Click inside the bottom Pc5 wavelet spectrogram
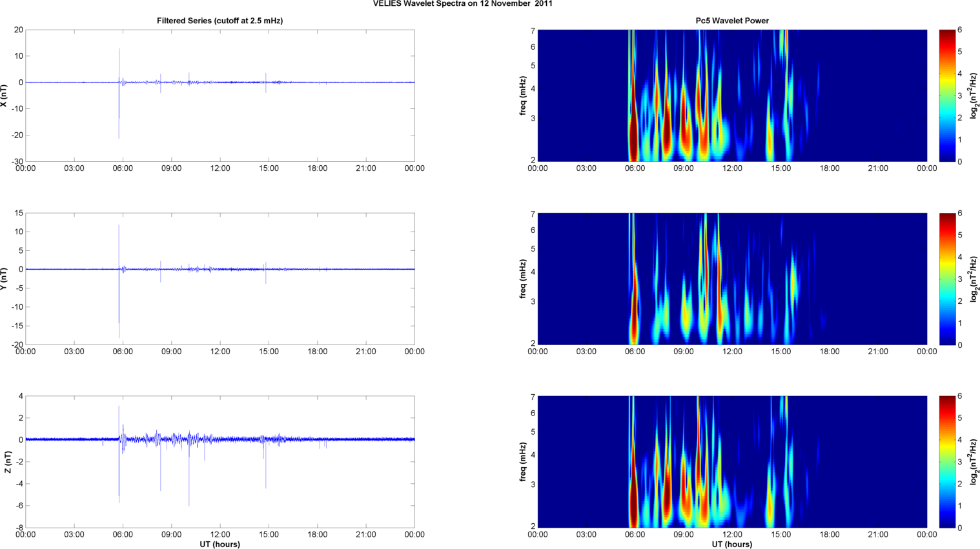 click(x=732, y=462)
